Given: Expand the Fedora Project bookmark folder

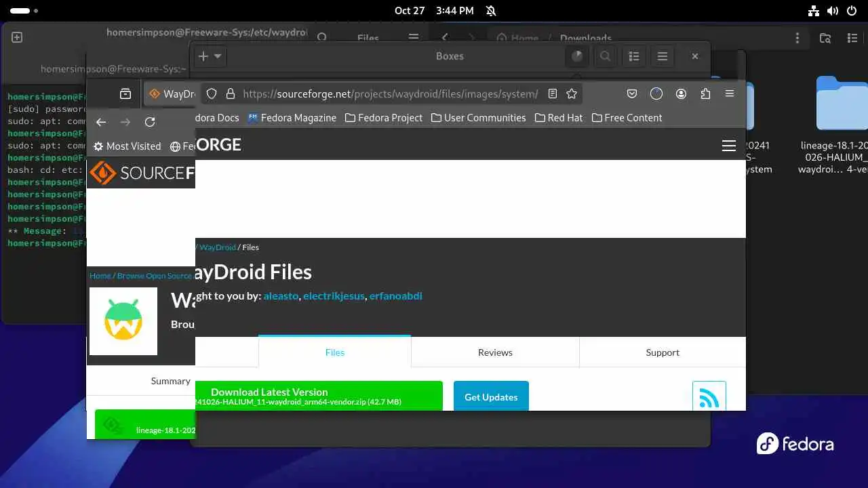Looking at the screenshot, I should point(384,118).
